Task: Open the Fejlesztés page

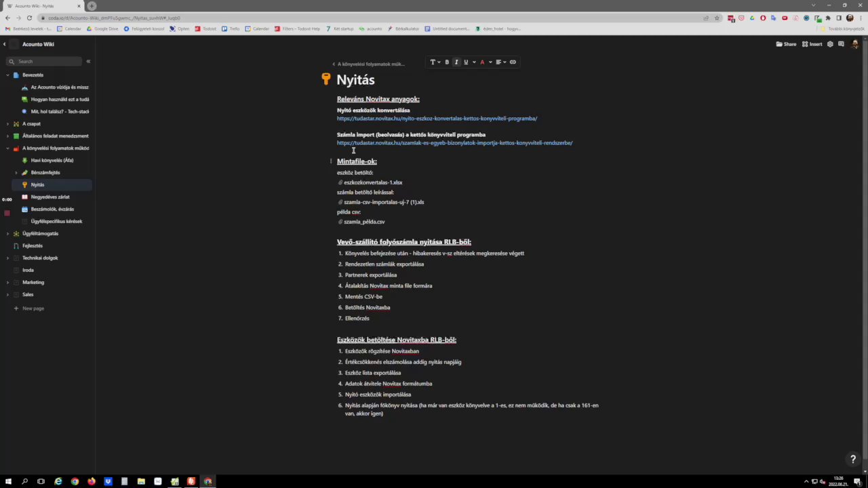Action: 33,246
